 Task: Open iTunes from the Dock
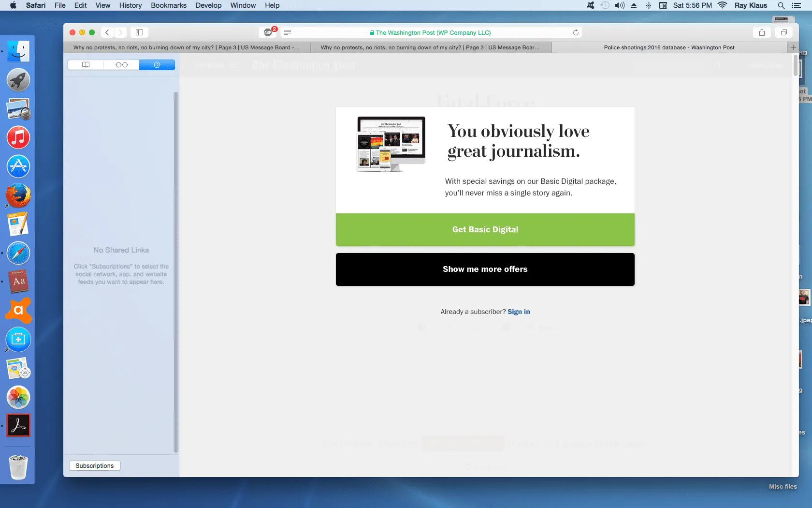[18, 138]
